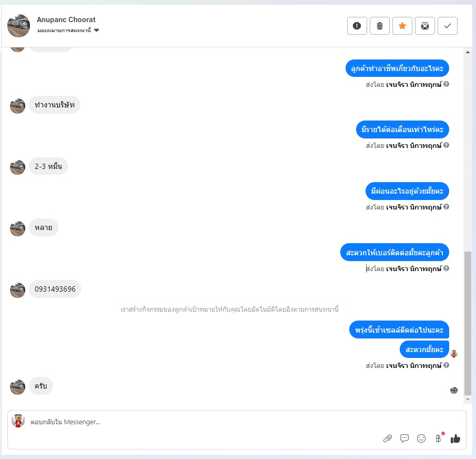Viewport: 476px width, 459px height.
Task: Expand the assign conversation dropdown arrow
Action: pyautogui.click(x=97, y=30)
